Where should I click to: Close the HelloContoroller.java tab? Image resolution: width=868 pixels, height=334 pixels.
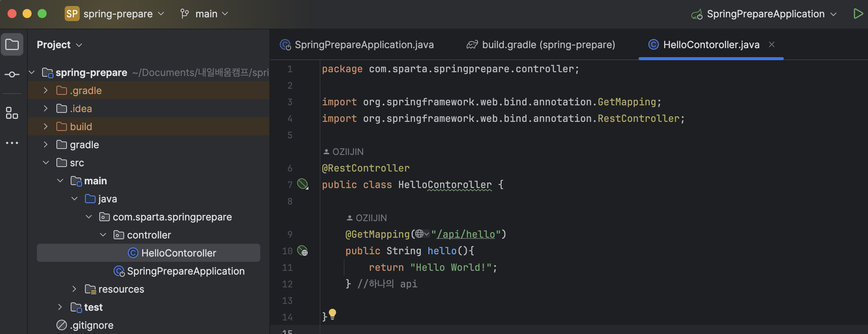pos(772,44)
